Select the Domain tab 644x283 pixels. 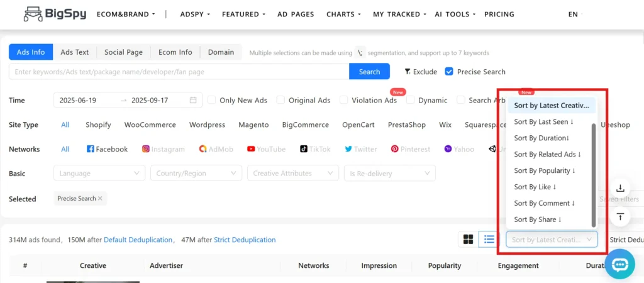pos(221,52)
